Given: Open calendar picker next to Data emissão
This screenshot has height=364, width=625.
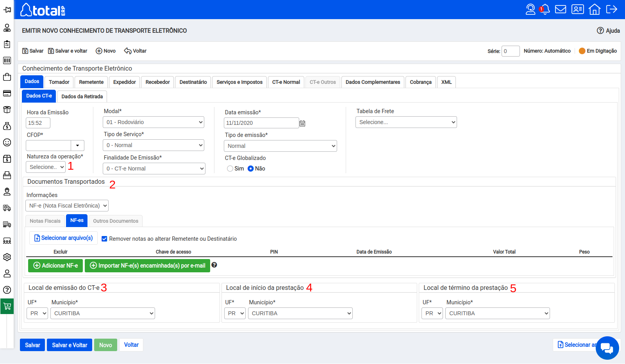Looking at the screenshot, I should pos(302,123).
